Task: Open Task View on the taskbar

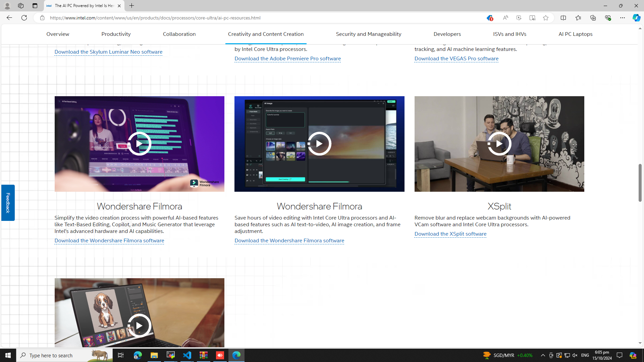Action: 121,355
